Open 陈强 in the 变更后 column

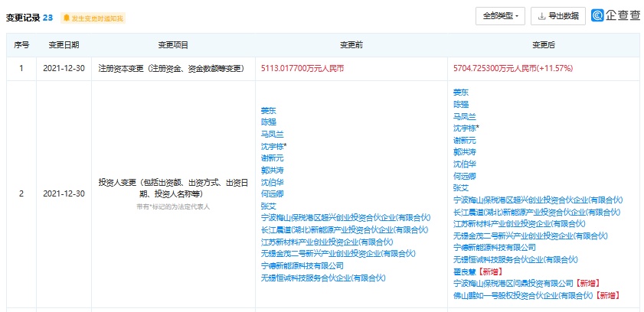pos(461,105)
